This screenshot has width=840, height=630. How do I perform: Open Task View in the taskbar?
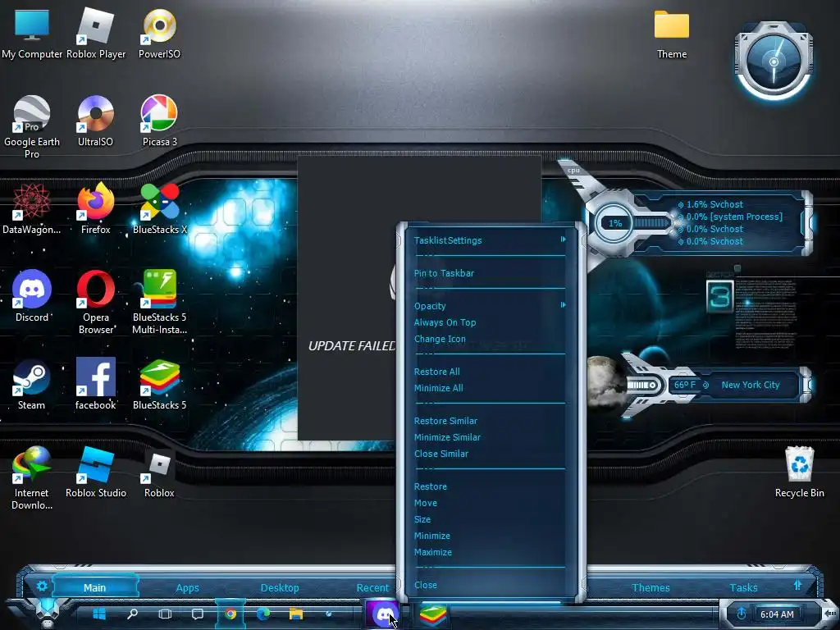[165, 614]
